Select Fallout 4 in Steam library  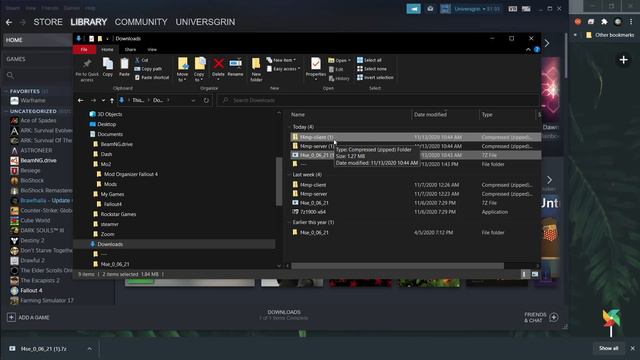[x=31, y=291]
